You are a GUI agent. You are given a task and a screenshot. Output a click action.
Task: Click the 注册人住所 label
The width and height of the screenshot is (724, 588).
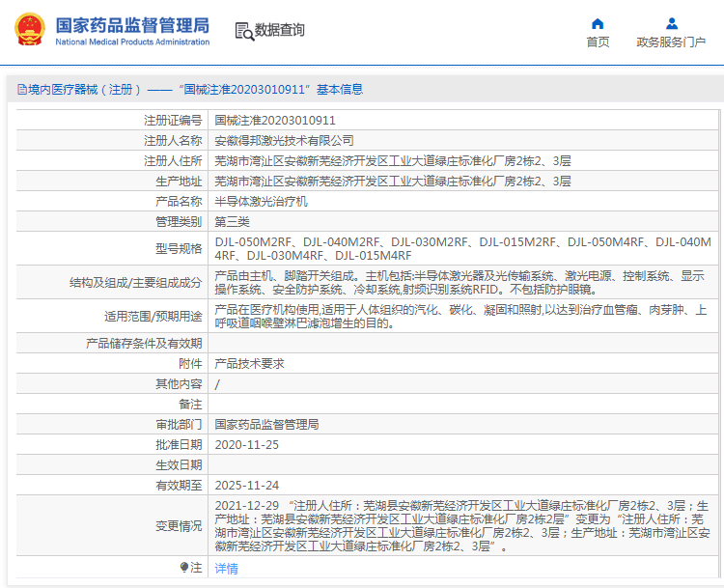(x=173, y=160)
